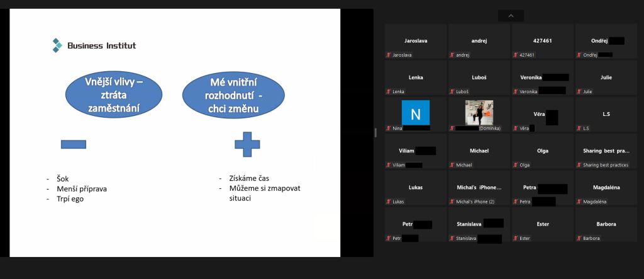Click the Vnější vlivy ellipse on slide

(x=114, y=94)
